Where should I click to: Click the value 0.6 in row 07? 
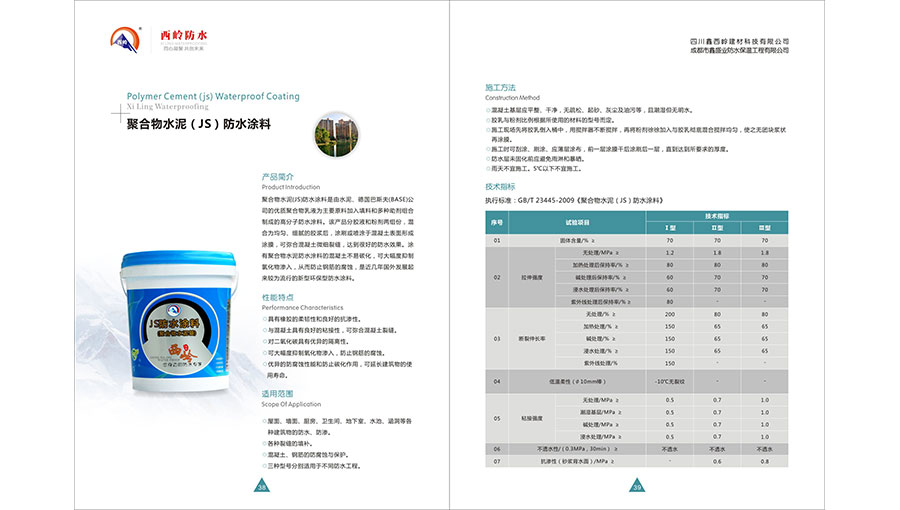(x=717, y=461)
